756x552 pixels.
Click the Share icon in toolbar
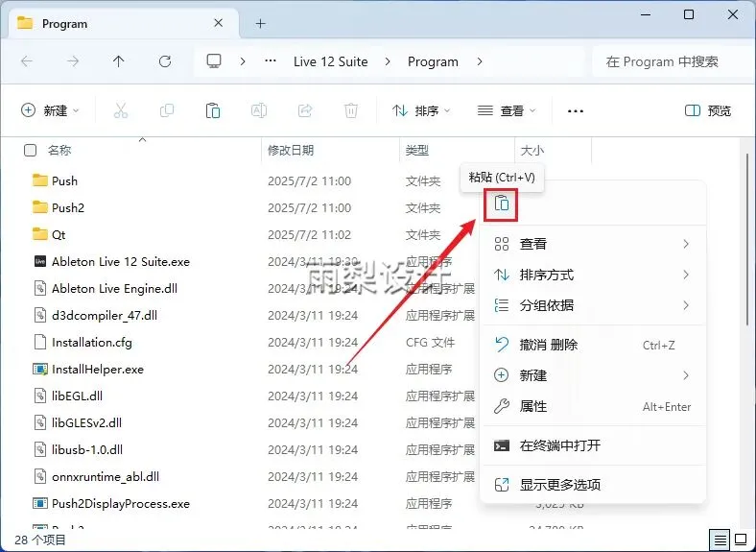click(x=305, y=110)
